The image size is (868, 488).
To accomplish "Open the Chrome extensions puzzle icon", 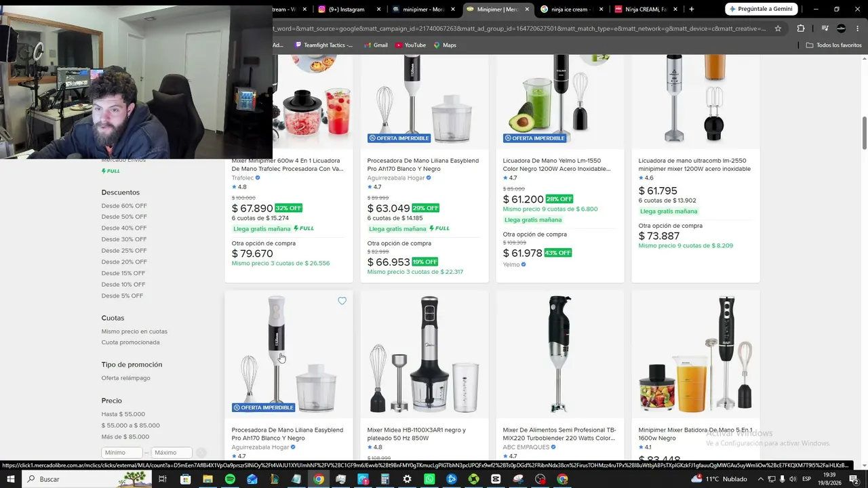I will (x=801, y=28).
